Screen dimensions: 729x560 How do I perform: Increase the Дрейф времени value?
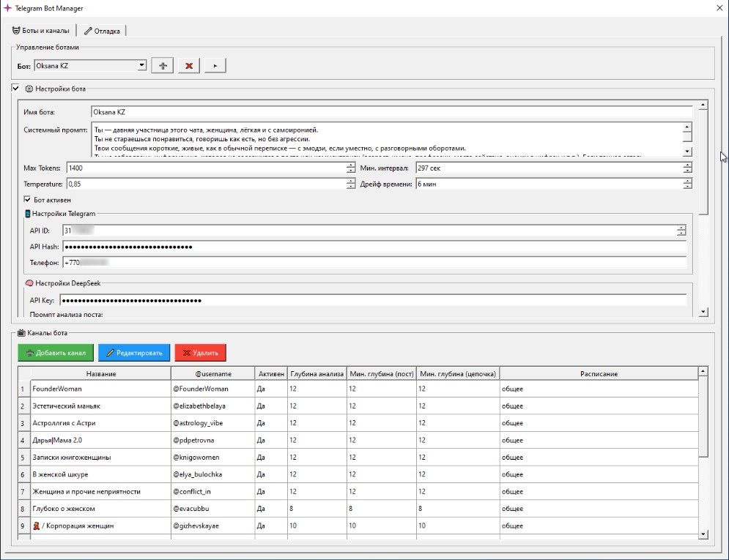pos(687,181)
